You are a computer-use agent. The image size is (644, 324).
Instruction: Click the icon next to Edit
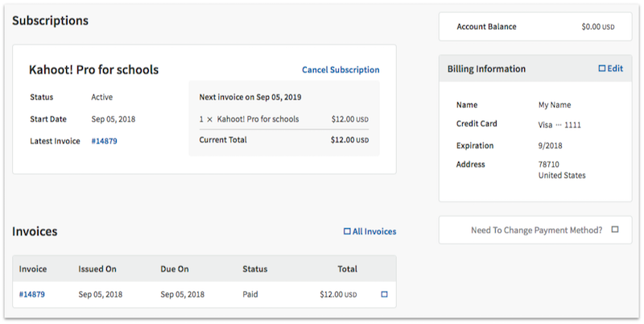[x=601, y=69]
